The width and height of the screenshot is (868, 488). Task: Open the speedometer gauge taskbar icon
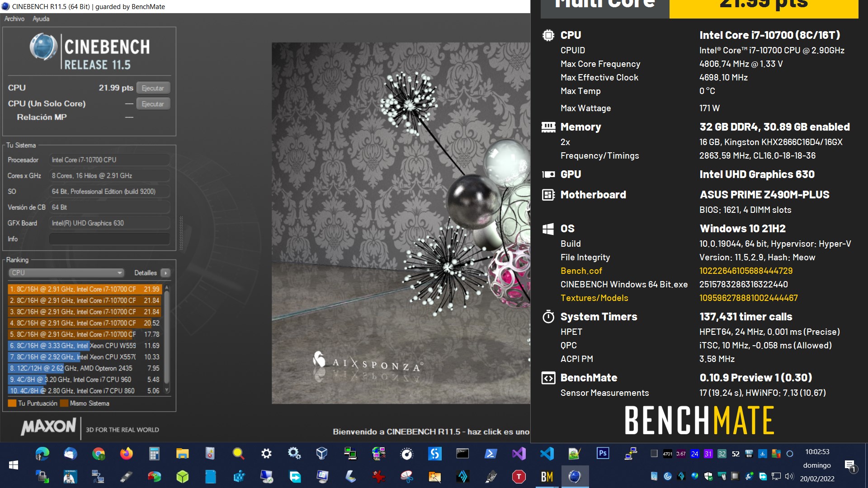click(407, 453)
